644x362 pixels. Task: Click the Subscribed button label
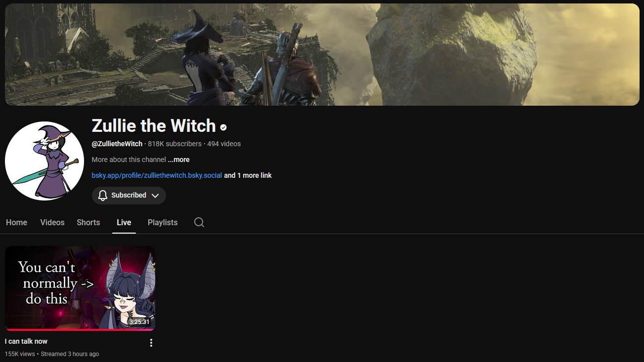click(x=129, y=195)
